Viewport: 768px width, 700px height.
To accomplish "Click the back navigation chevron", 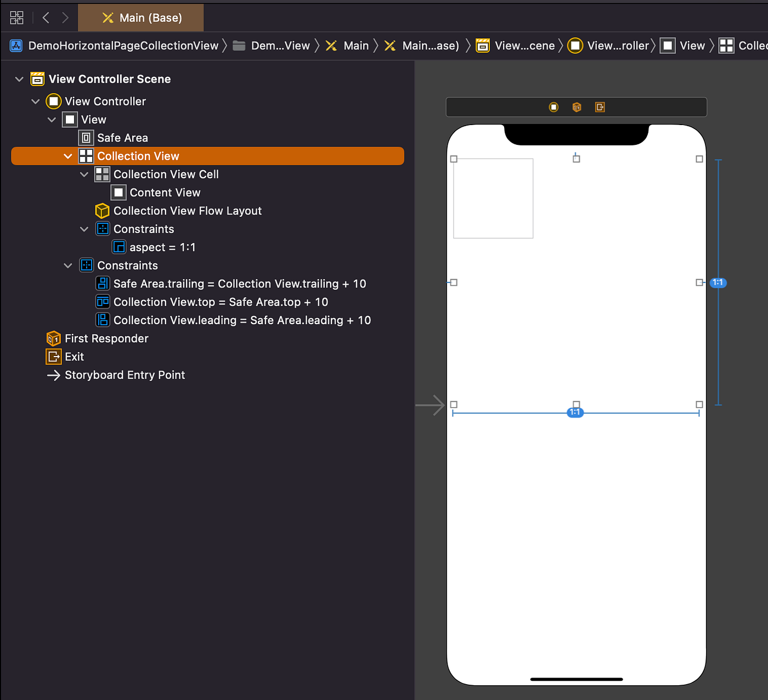I will pyautogui.click(x=46, y=17).
